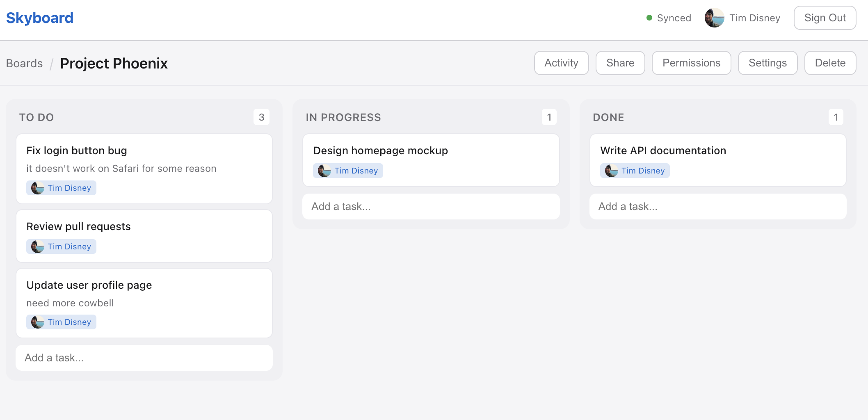Open board Permissions
Viewport: 868px width, 420px height.
click(x=691, y=63)
